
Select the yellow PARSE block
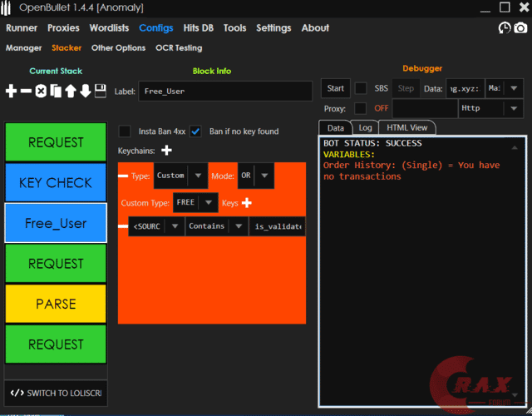[56, 305]
